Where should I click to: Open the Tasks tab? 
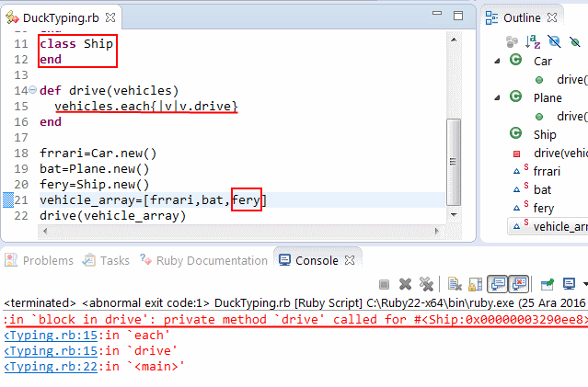pos(115,260)
